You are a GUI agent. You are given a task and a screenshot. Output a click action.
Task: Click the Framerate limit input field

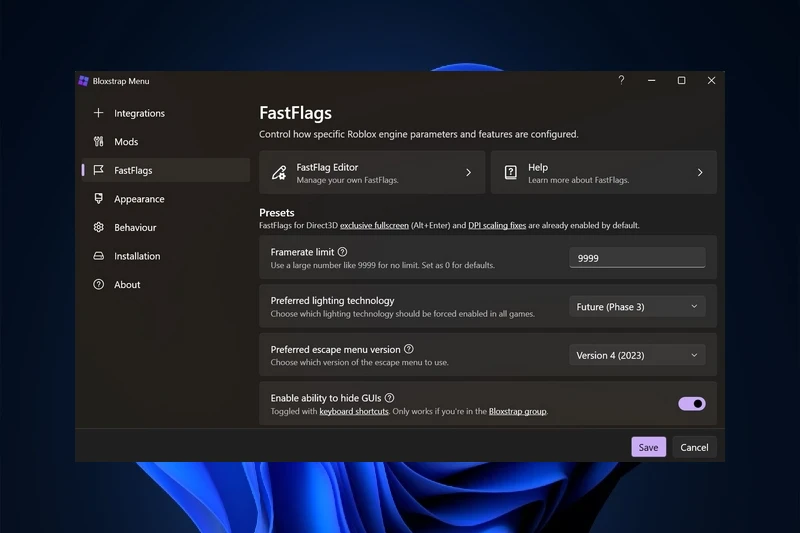[637, 258]
